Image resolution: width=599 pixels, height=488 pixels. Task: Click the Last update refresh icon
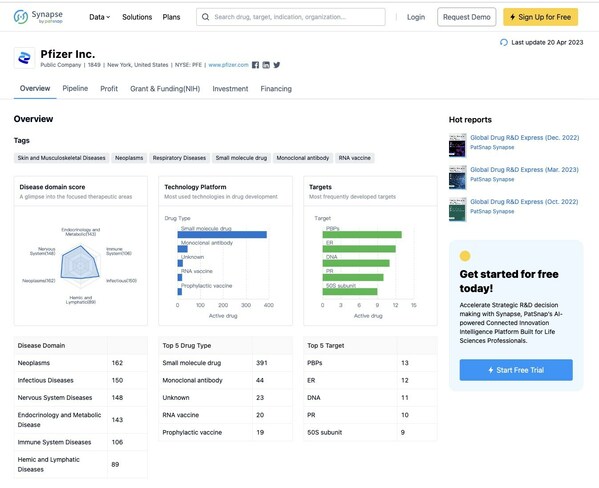(504, 42)
